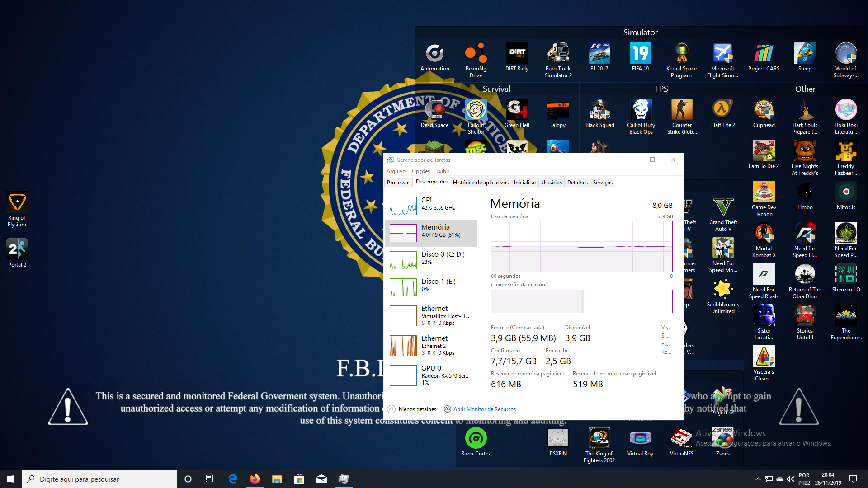Launch Cuphead icon

[764, 114]
